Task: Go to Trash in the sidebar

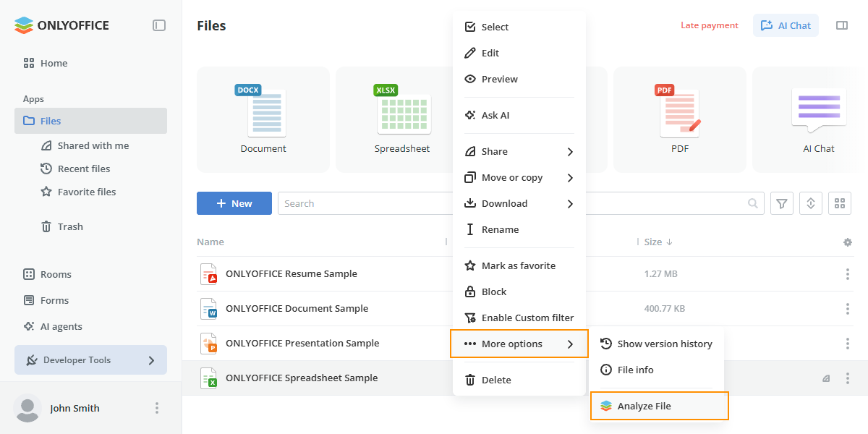Action: 70,226
